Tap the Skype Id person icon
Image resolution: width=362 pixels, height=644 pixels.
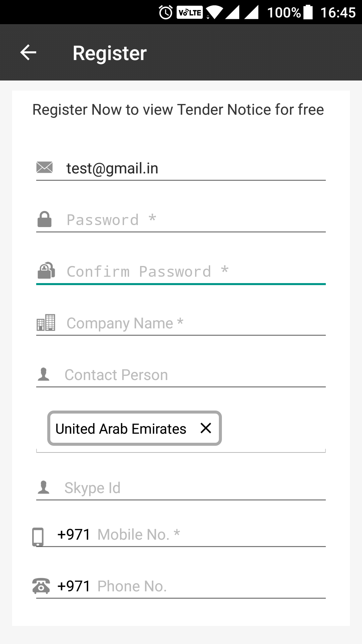(44, 487)
